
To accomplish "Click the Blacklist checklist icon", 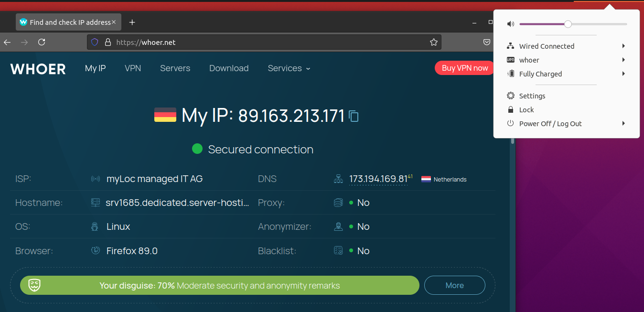I will coord(338,250).
